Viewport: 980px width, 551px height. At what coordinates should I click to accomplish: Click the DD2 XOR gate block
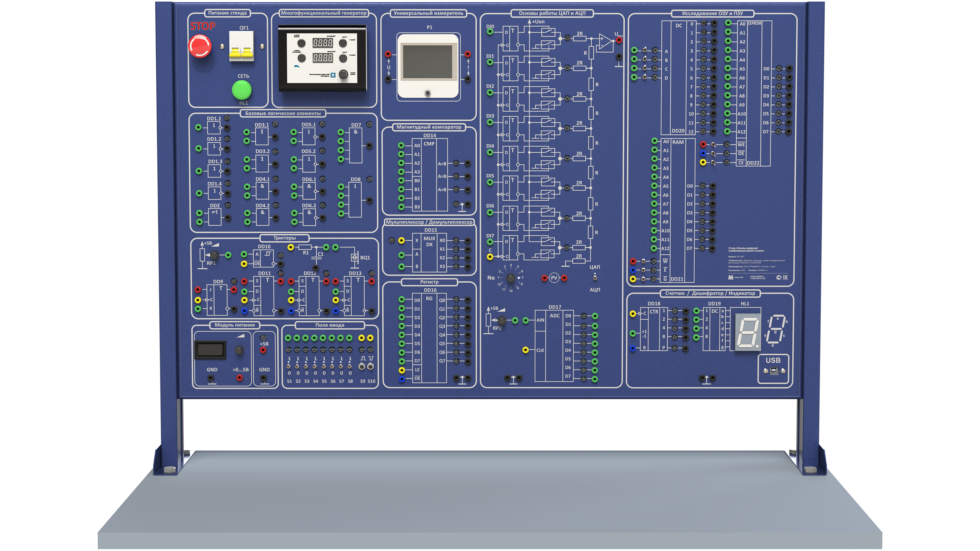pyautogui.click(x=215, y=217)
